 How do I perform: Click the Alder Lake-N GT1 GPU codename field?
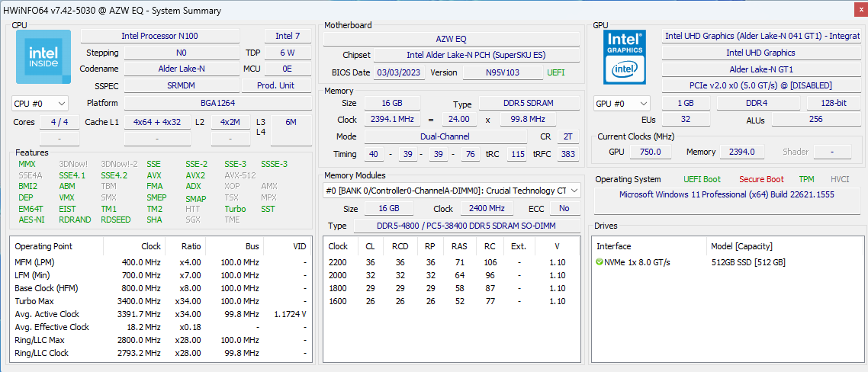point(760,69)
